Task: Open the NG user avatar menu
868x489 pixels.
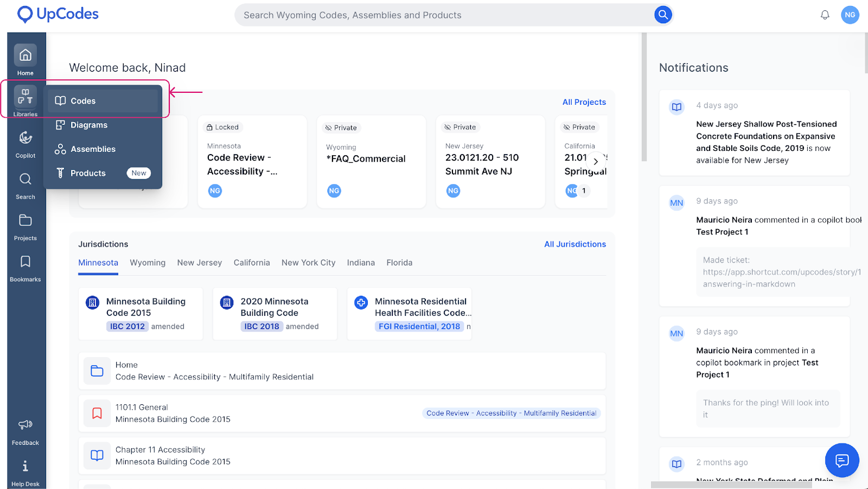Action: coord(850,15)
